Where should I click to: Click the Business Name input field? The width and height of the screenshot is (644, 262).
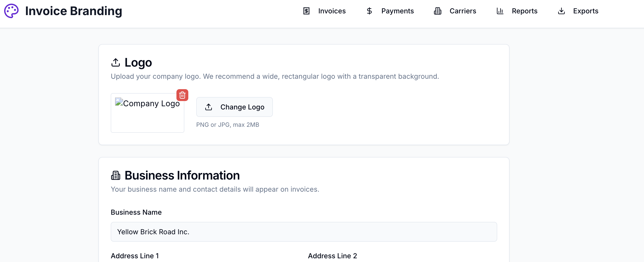pos(303,232)
